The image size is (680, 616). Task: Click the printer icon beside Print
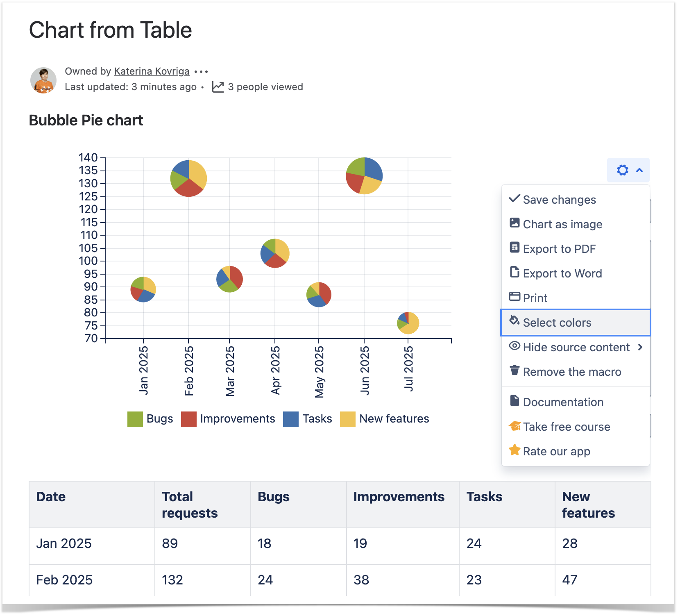pos(514,297)
